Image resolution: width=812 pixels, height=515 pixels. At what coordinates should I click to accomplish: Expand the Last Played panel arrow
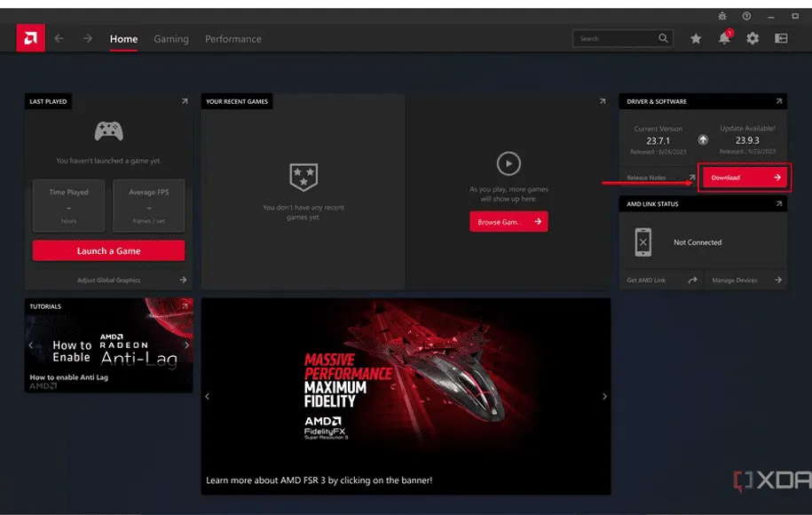pyautogui.click(x=185, y=101)
